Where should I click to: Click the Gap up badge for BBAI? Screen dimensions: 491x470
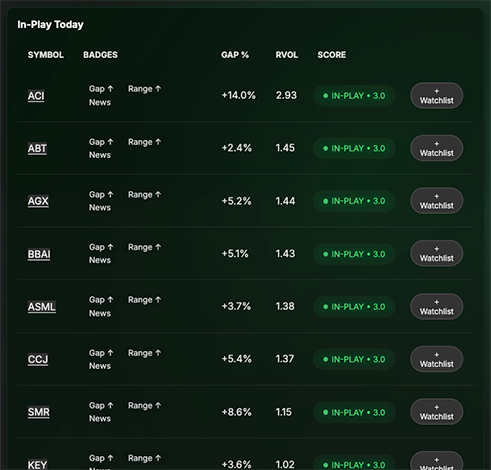101,247
